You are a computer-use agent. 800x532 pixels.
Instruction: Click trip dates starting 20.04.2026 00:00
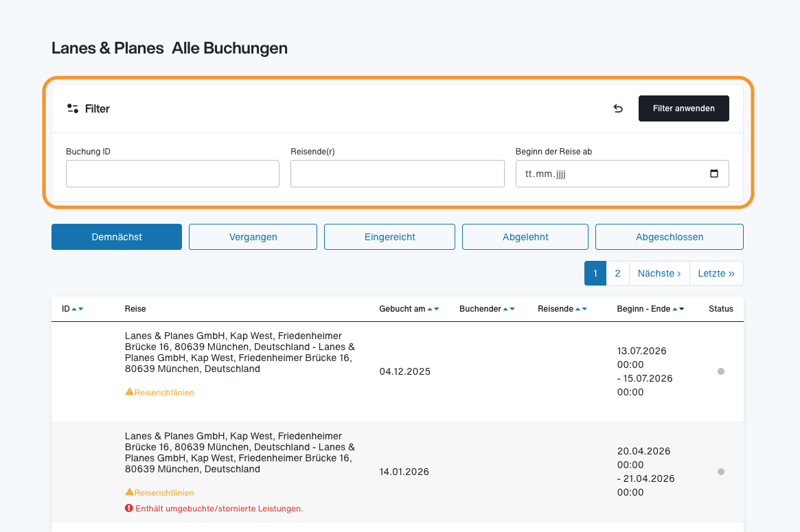tap(646, 472)
